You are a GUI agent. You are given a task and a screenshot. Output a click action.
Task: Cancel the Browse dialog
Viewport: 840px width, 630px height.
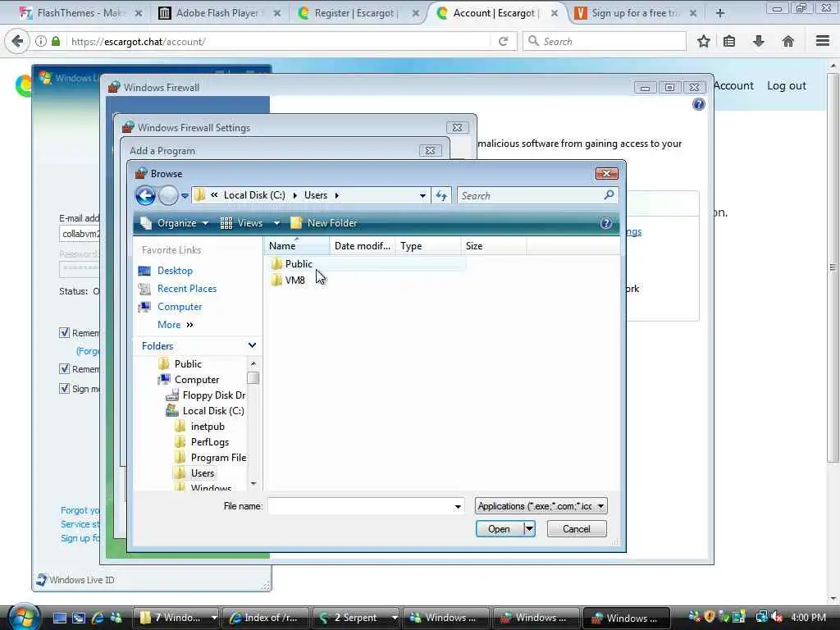577,529
